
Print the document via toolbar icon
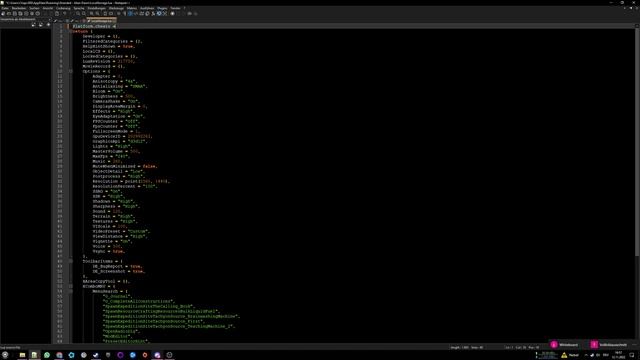(38, 13)
